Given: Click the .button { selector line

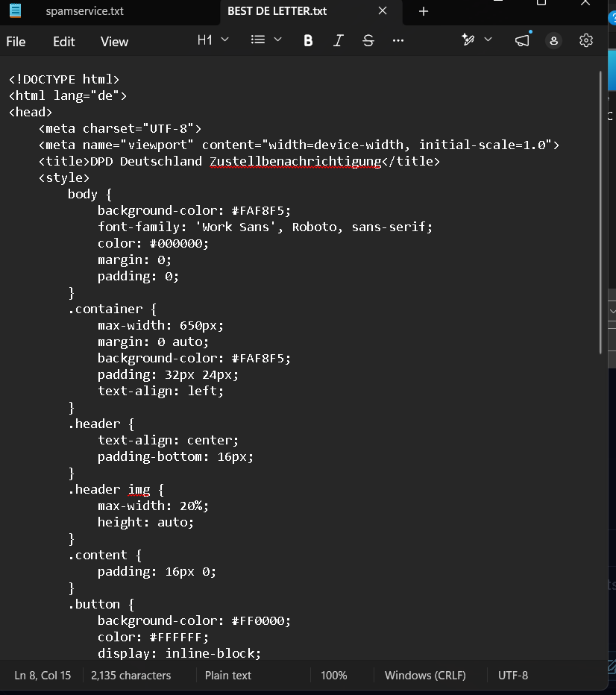Looking at the screenshot, I should [101, 604].
